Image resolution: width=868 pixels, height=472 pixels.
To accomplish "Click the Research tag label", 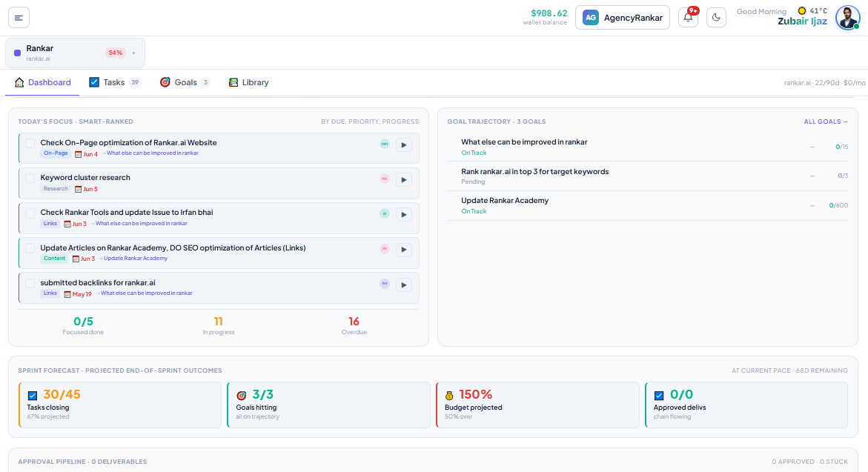I will [x=56, y=189].
